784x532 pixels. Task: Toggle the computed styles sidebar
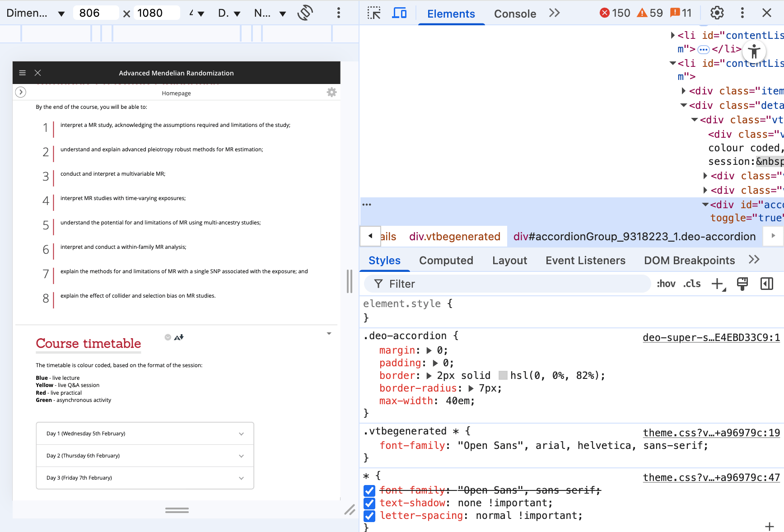pyautogui.click(x=767, y=284)
